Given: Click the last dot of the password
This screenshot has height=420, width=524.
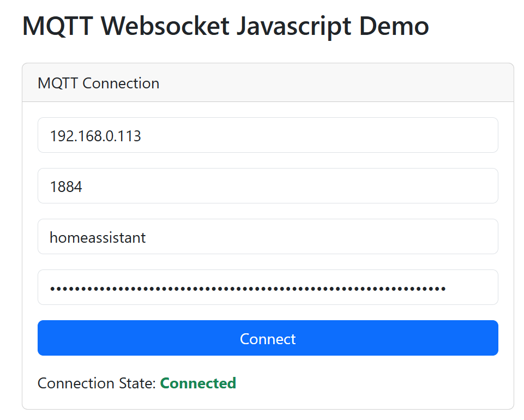Looking at the screenshot, I should tap(443, 288).
